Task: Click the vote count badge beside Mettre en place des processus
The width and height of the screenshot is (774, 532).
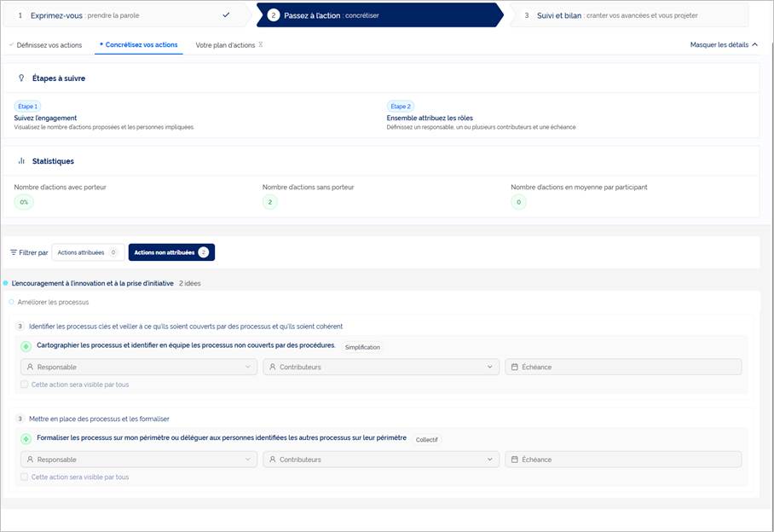Action: [x=20, y=419]
